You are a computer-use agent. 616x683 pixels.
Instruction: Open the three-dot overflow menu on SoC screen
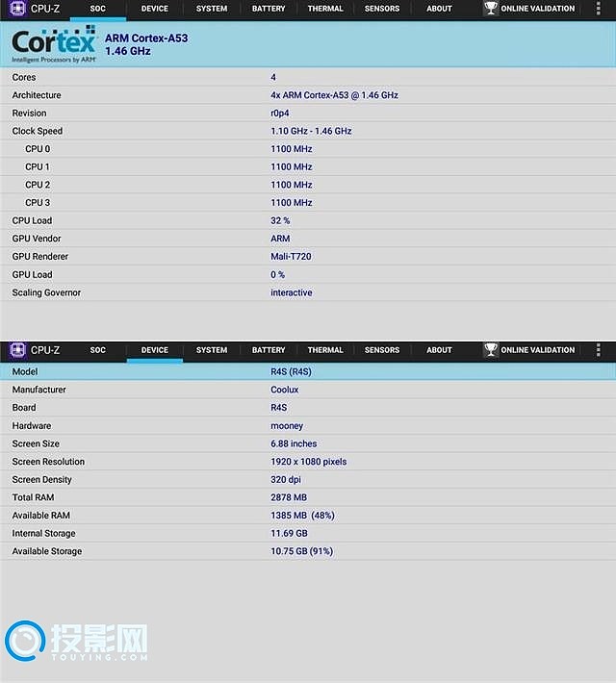[x=598, y=9]
